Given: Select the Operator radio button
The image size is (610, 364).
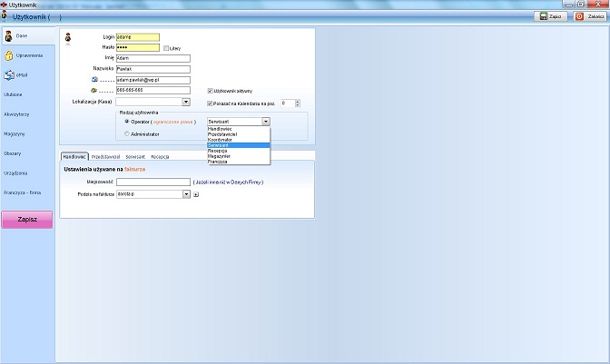Looking at the screenshot, I should [127, 122].
